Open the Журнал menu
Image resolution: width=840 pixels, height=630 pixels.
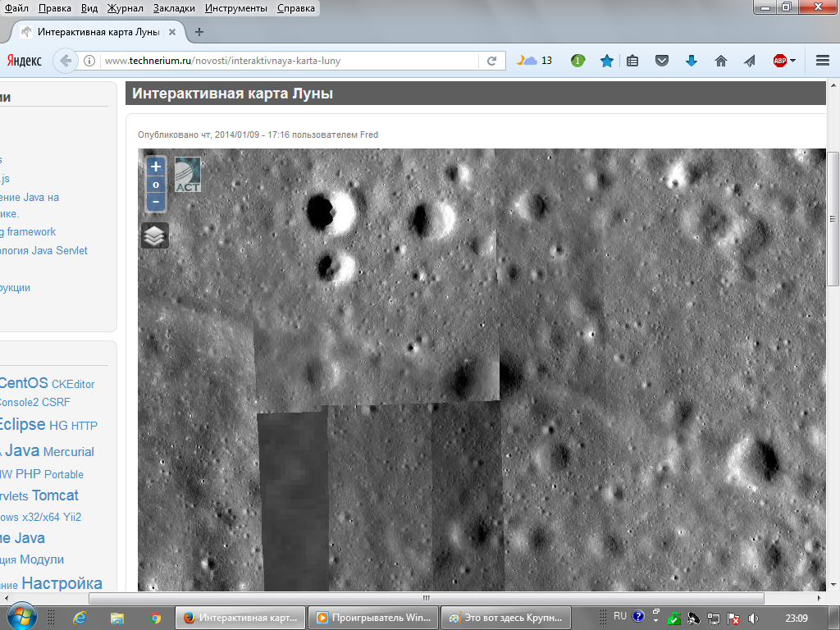126,8
